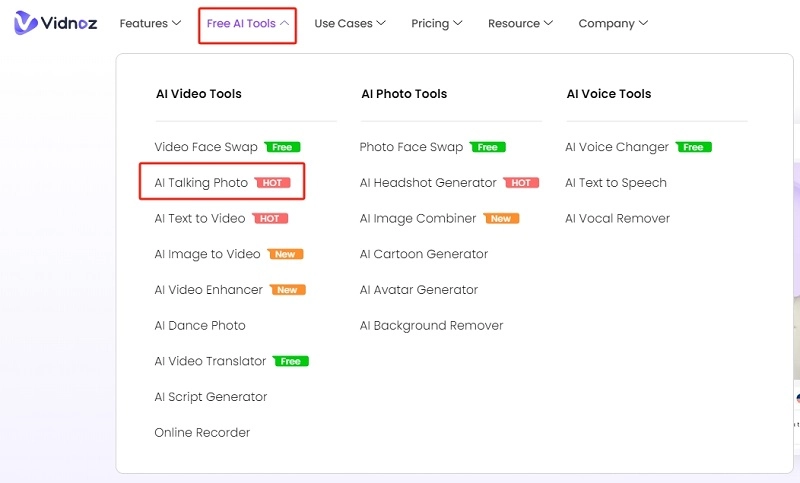Image resolution: width=800 pixels, height=483 pixels.
Task: Expand the Company menu
Action: [x=613, y=23]
